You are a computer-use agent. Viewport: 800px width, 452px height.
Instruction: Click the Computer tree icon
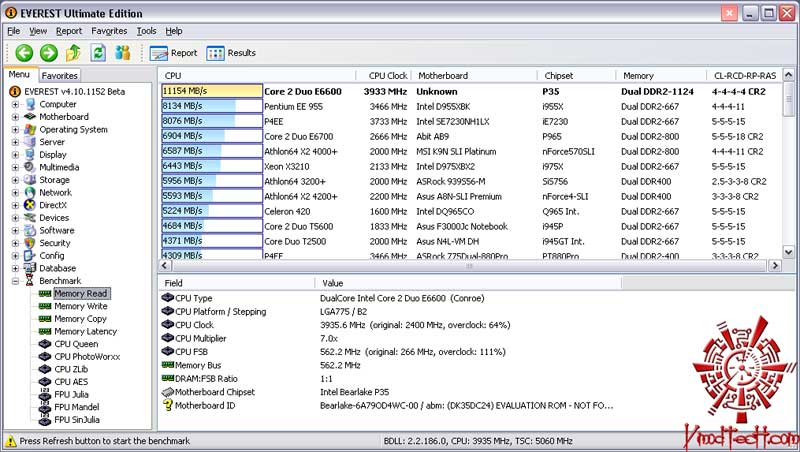pyautogui.click(x=30, y=104)
